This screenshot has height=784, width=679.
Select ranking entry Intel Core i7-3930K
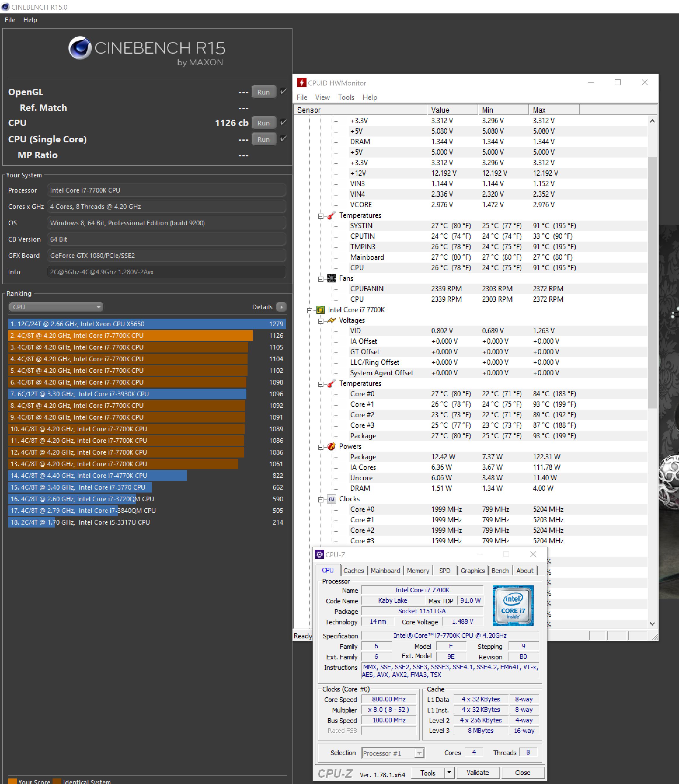pyautogui.click(x=147, y=394)
